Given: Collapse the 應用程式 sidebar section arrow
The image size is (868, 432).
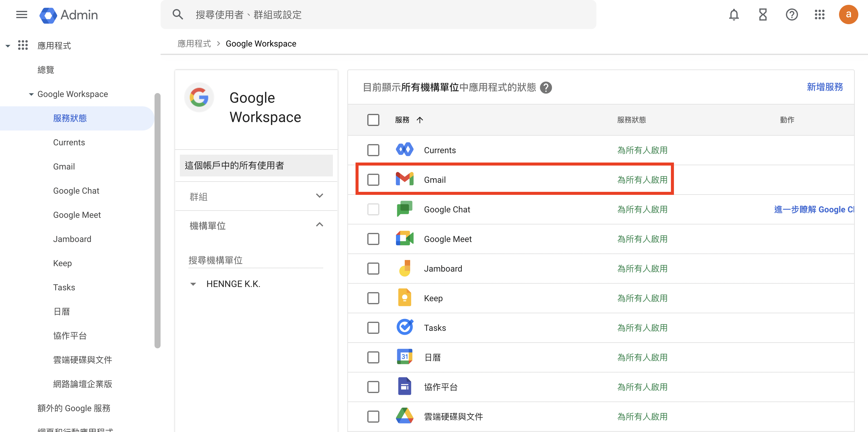Looking at the screenshot, I should [8, 46].
